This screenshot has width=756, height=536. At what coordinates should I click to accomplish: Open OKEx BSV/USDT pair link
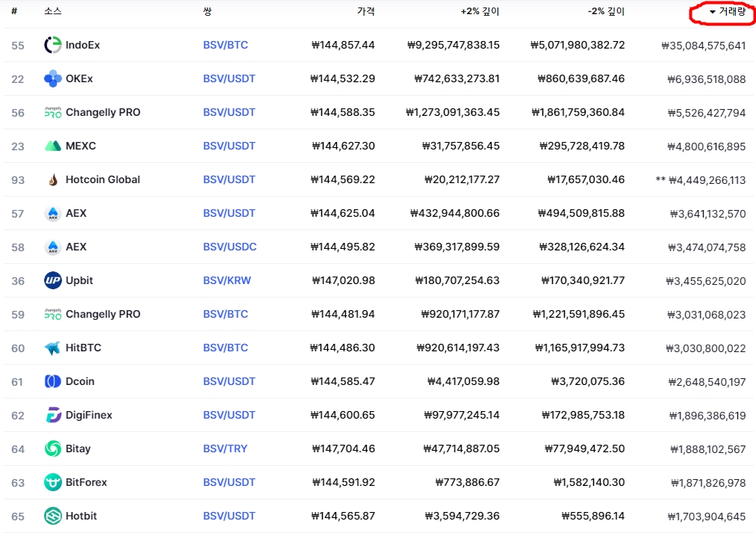click(x=229, y=78)
